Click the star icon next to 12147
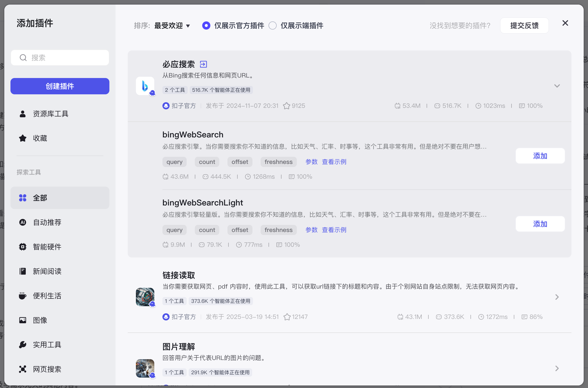 tap(287, 317)
